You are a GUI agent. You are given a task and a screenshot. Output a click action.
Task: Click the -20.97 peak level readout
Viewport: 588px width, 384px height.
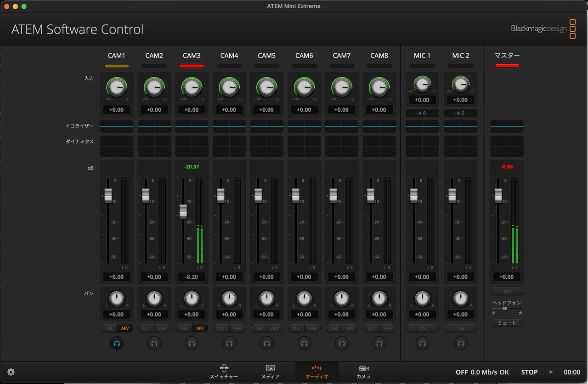192,167
